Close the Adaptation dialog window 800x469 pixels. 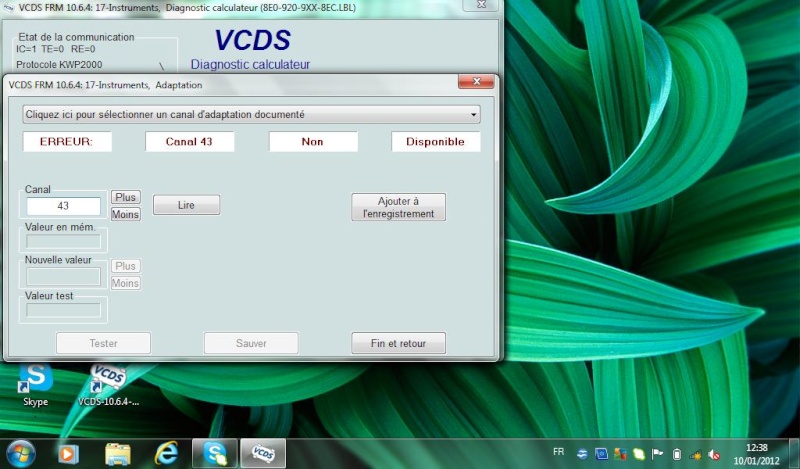[x=476, y=82]
